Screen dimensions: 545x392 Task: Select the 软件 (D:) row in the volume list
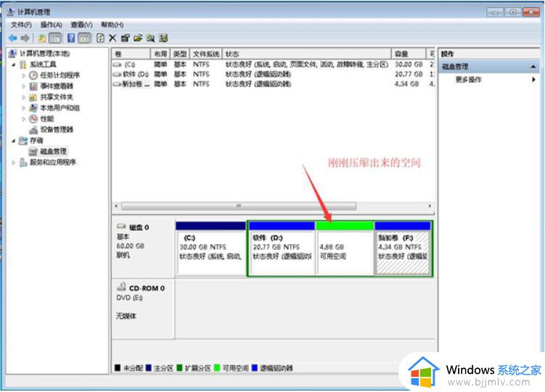tap(274, 74)
